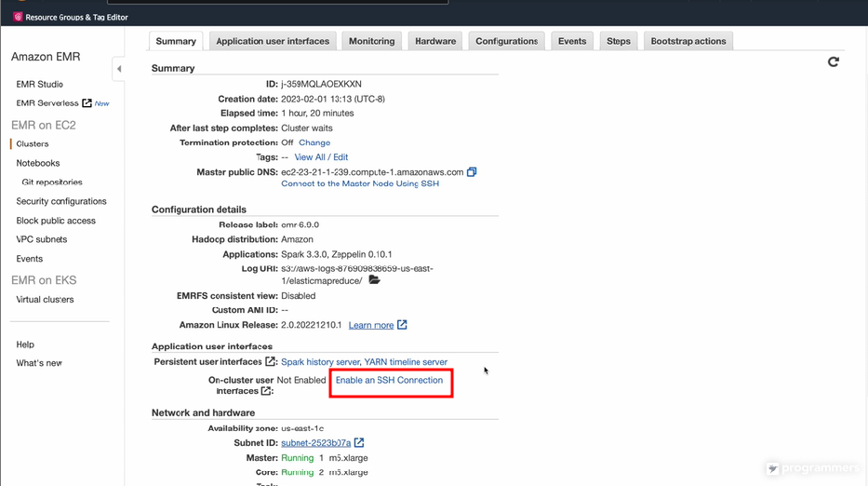This screenshot has width=868, height=486.
Task: Click Resource Groups & Tag Editor text
Action: 76,17
